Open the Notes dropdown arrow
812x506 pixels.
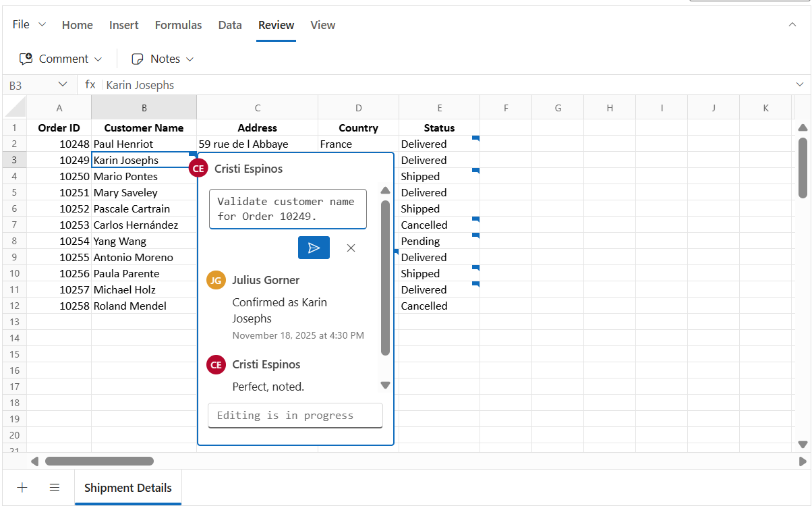190,59
